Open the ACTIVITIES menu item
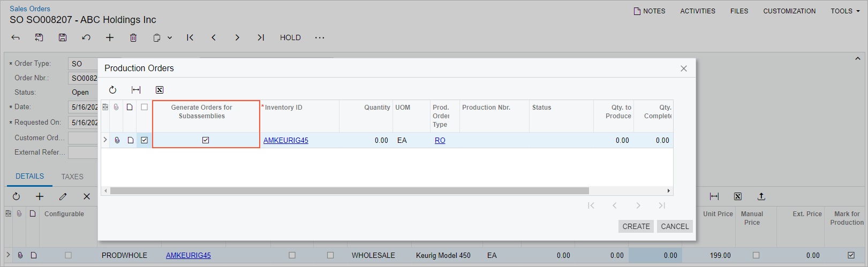The image size is (868, 267). pyautogui.click(x=698, y=11)
